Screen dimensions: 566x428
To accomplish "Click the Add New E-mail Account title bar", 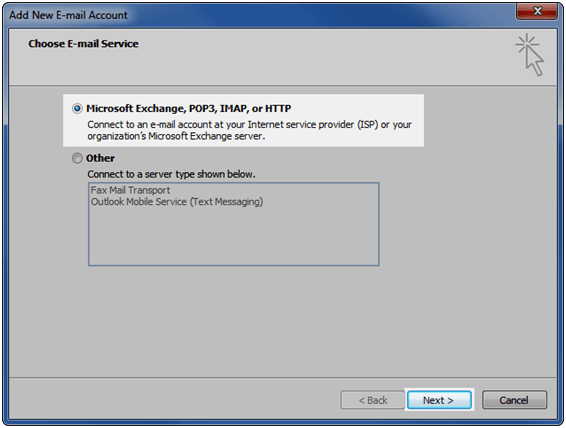I will 253,15.
